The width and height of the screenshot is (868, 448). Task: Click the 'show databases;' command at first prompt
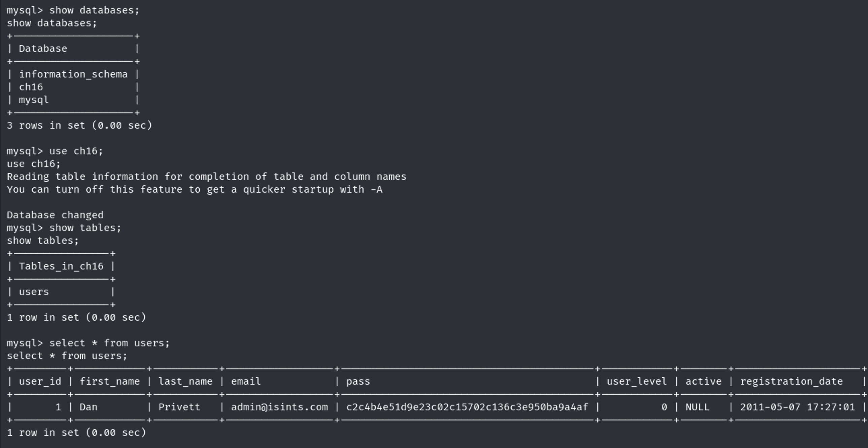(94, 10)
